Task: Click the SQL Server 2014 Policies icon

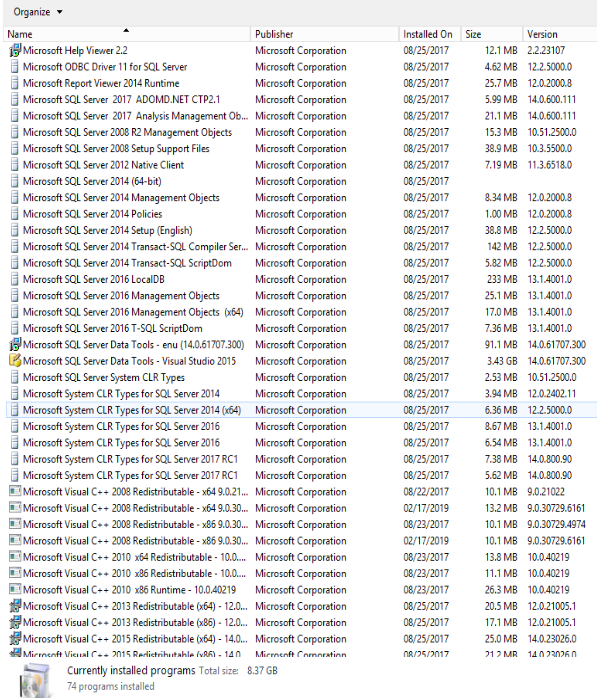Action: pyautogui.click(x=15, y=214)
